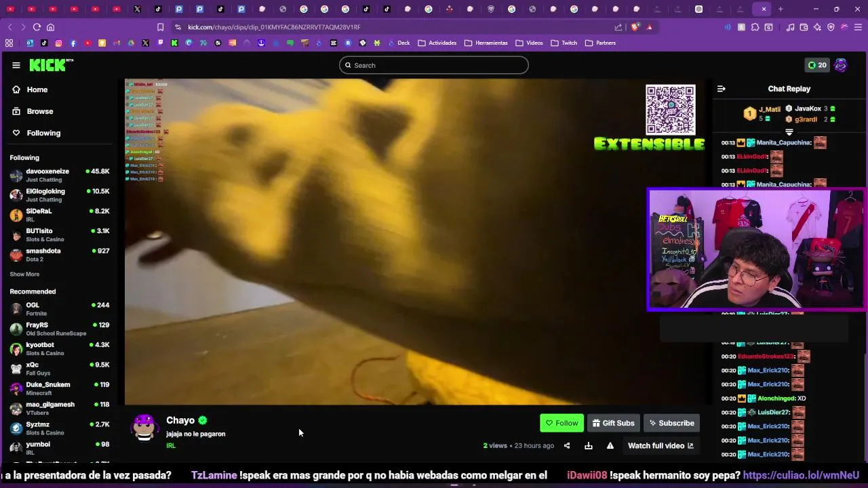Open the Deck bookmark

[399, 43]
